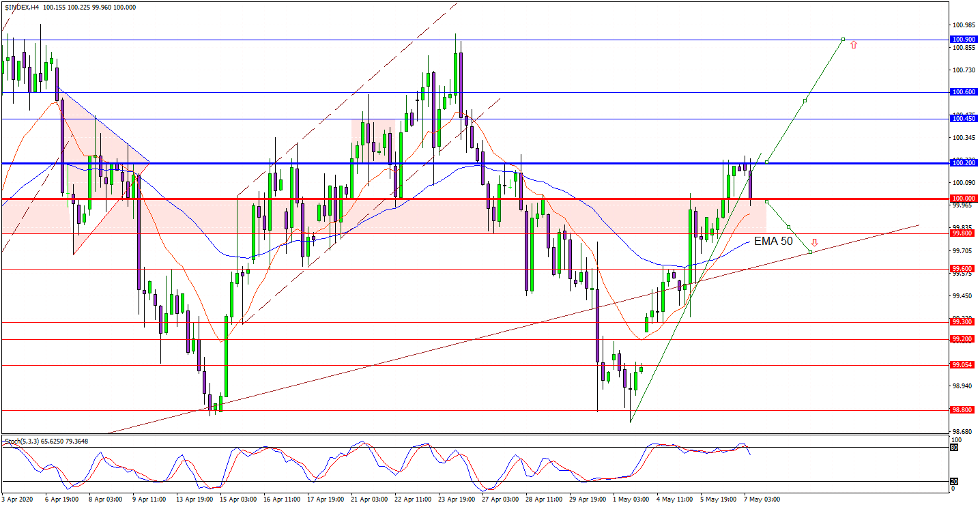Screen dimensions: 980x507
Task: Click the 98.680 price axis value
Action: click(963, 432)
